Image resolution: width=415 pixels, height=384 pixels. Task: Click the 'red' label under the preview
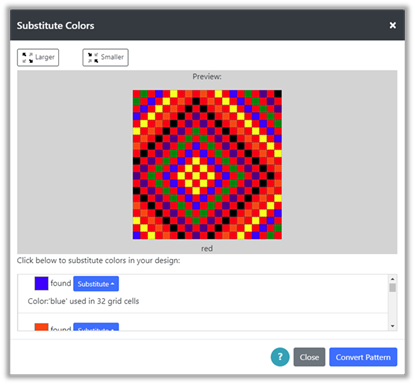click(x=207, y=249)
